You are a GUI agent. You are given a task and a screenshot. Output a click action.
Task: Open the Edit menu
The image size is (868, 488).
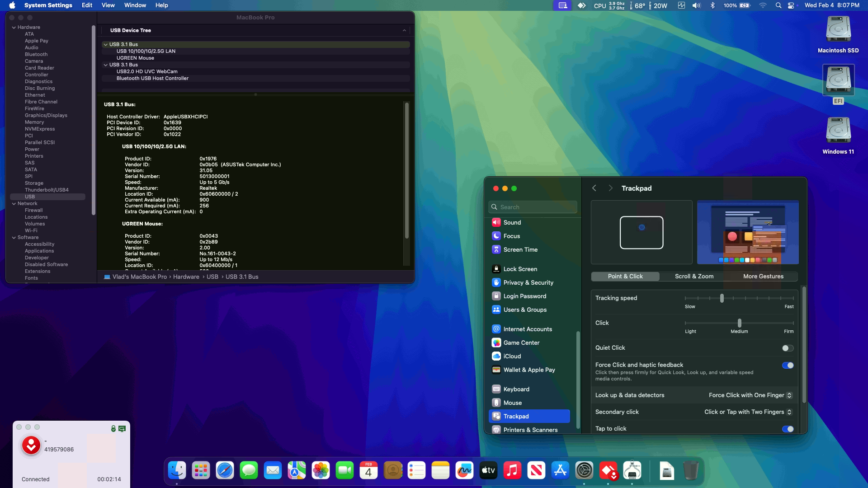pyautogui.click(x=87, y=5)
